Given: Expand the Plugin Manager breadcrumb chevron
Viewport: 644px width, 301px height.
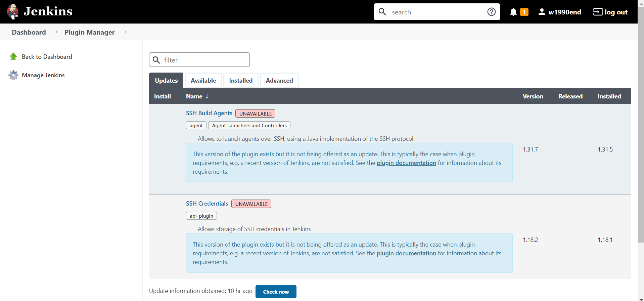Looking at the screenshot, I should point(126,32).
